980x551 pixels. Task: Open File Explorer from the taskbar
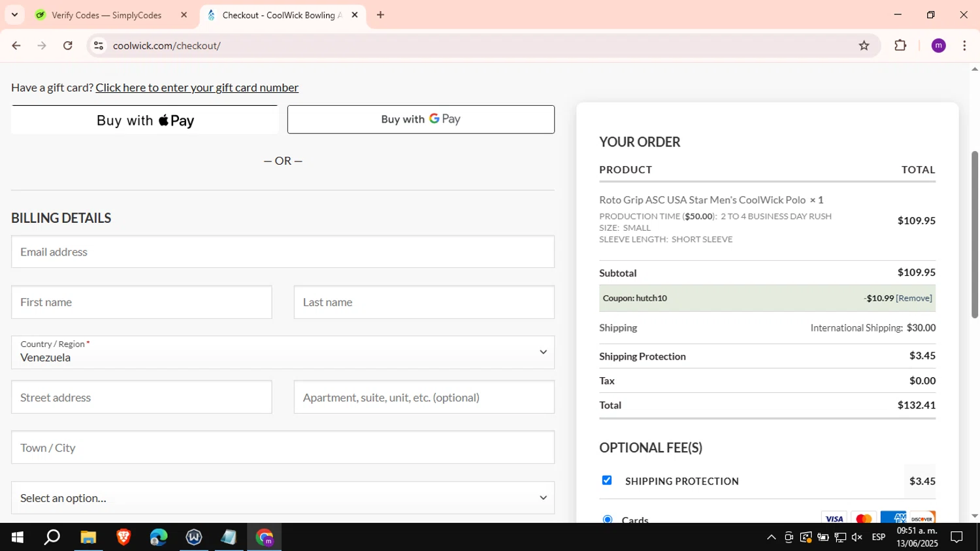point(88,537)
